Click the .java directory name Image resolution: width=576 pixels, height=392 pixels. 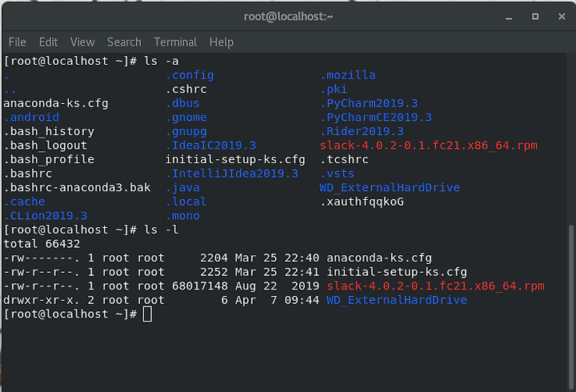(182, 188)
